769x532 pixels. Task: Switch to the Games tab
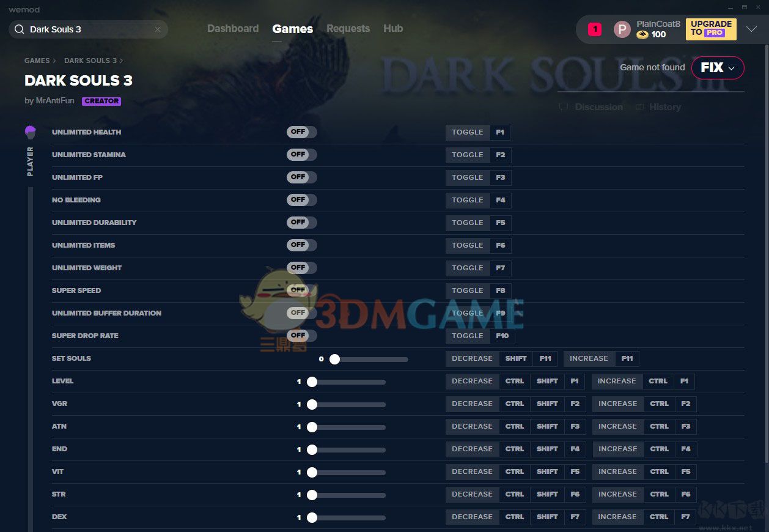293,29
